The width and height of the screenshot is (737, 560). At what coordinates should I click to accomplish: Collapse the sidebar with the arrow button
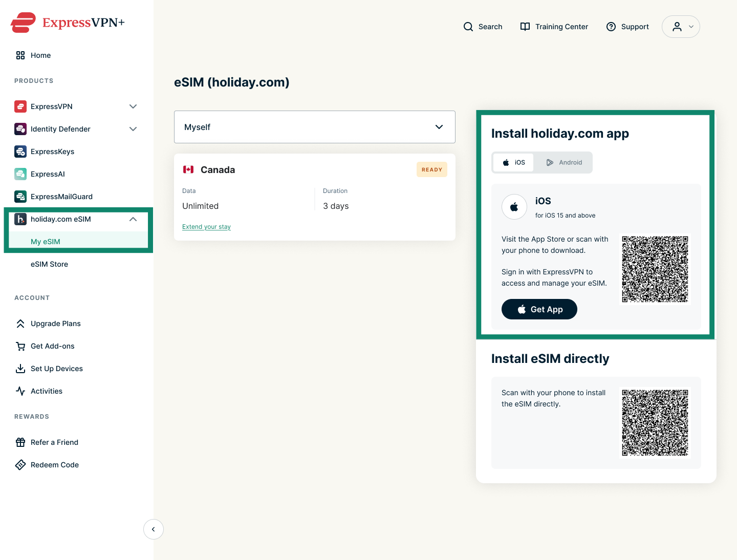[154, 529]
